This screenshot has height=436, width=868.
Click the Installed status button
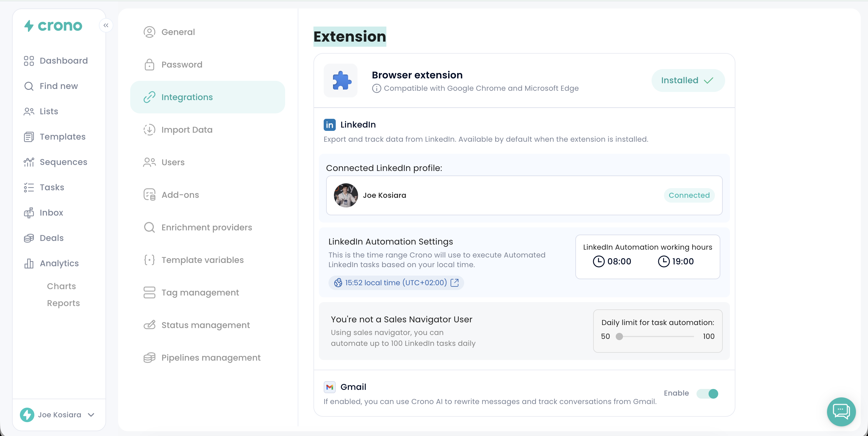click(x=688, y=80)
